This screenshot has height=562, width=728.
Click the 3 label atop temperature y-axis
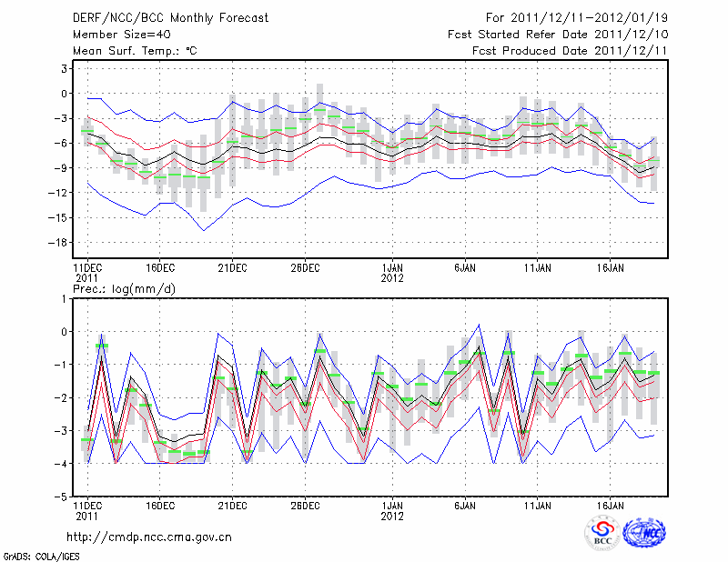pyautogui.click(x=65, y=68)
